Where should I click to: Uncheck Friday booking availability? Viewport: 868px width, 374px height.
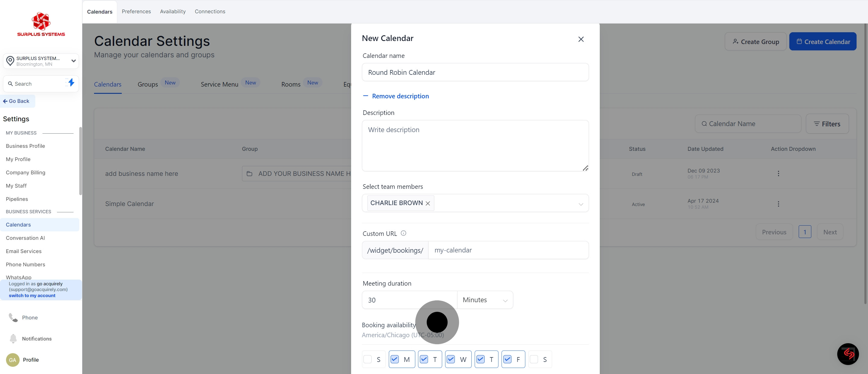(x=508, y=359)
